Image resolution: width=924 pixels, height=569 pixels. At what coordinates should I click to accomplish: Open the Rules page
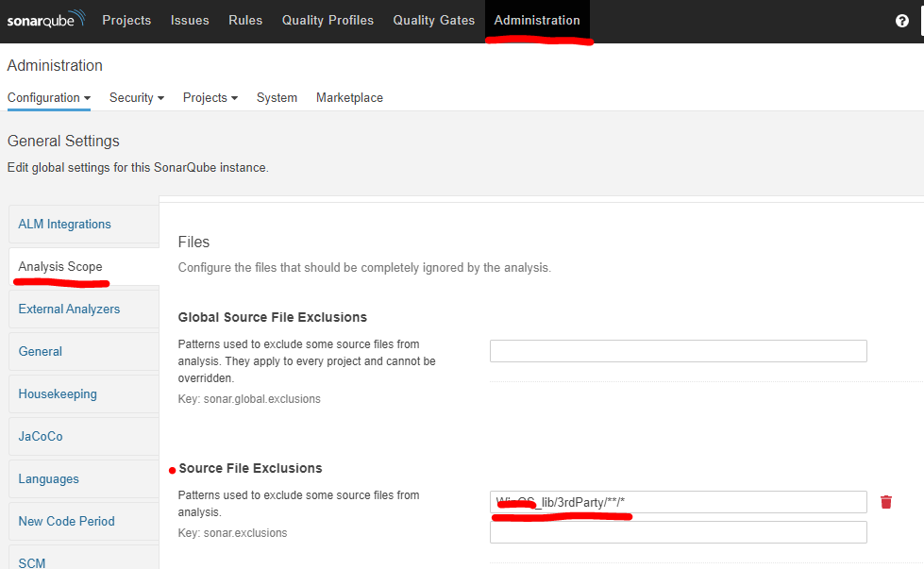pyautogui.click(x=245, y=20)
